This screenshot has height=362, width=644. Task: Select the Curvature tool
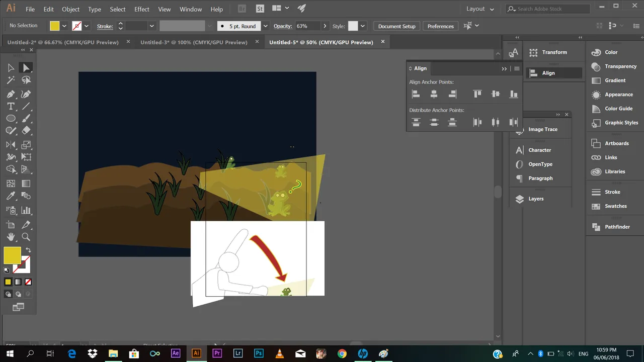[26, 94]
